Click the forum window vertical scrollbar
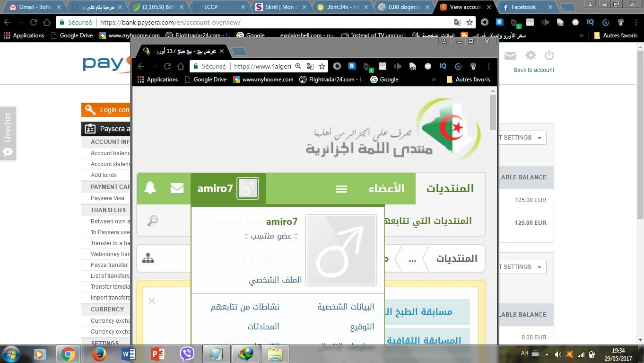The height and width of the screenshot is (363, 644). coord(493,113)
